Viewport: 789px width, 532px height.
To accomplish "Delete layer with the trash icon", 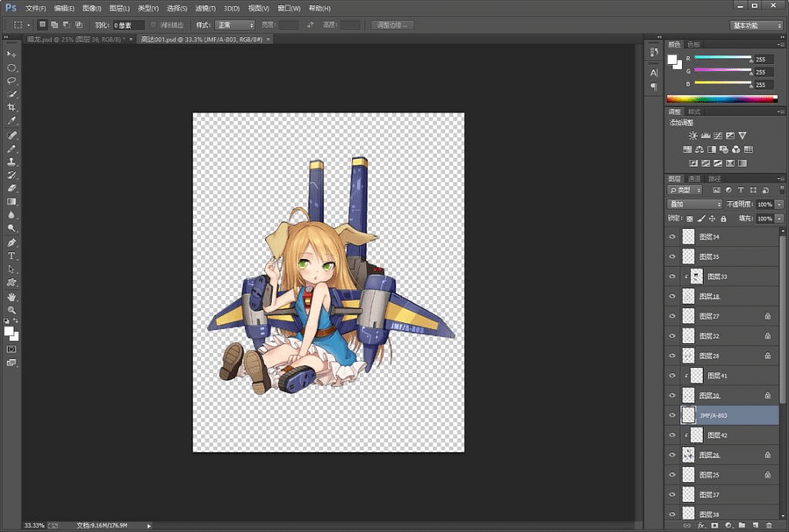I will point(769,526).
